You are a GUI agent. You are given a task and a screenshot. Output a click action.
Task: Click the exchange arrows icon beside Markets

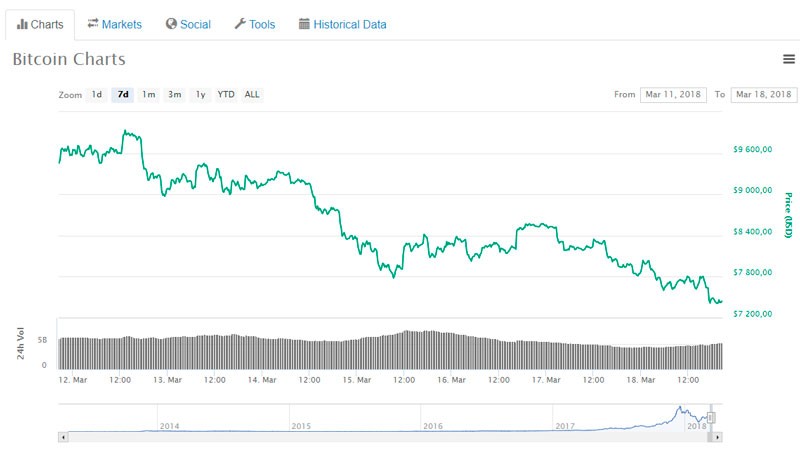pyautogui.click(x=93, y=24)
